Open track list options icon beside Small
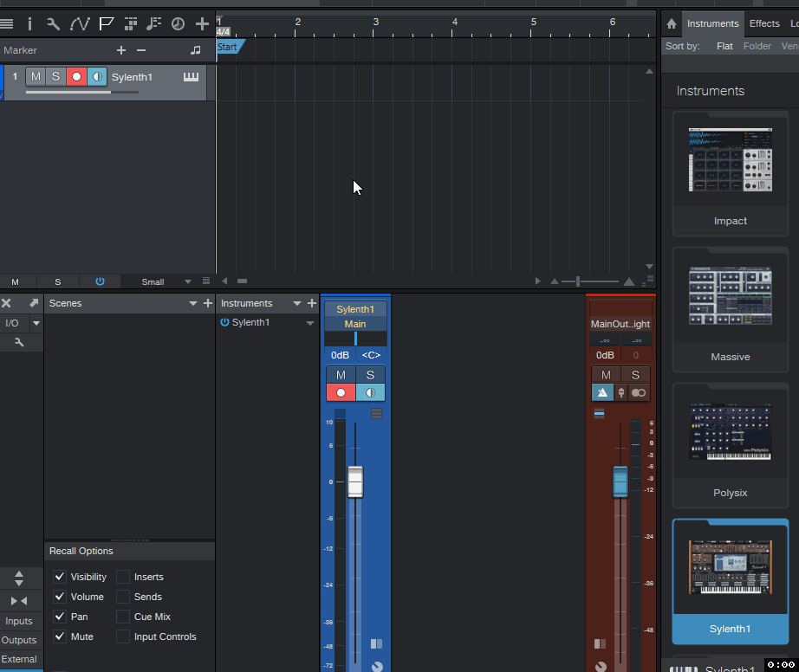Viewport: 799px width, 672px height. 206,281
